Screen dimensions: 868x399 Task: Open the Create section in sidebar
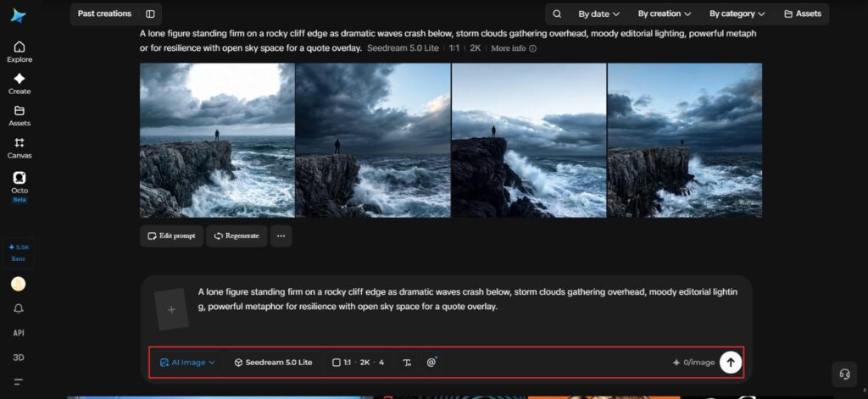19,84
